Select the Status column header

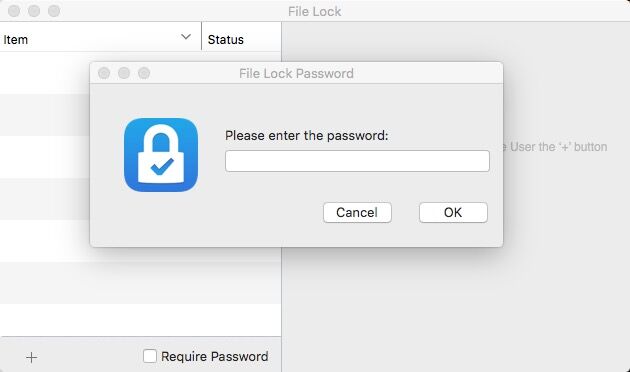241,39
